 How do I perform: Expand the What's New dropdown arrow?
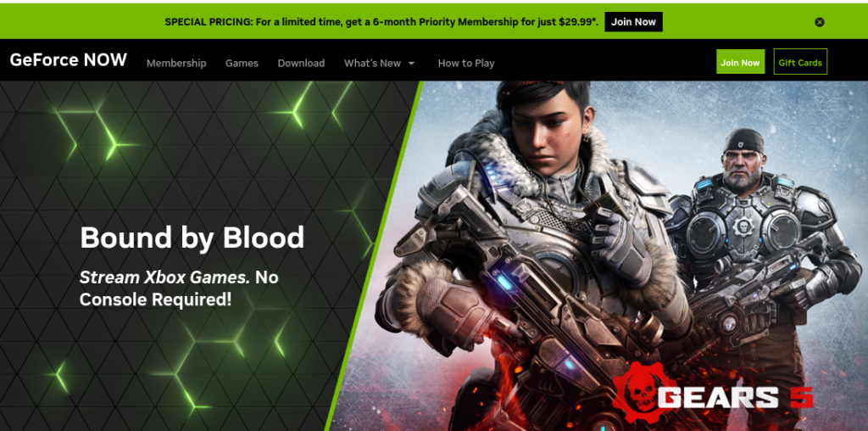[411, 64]
